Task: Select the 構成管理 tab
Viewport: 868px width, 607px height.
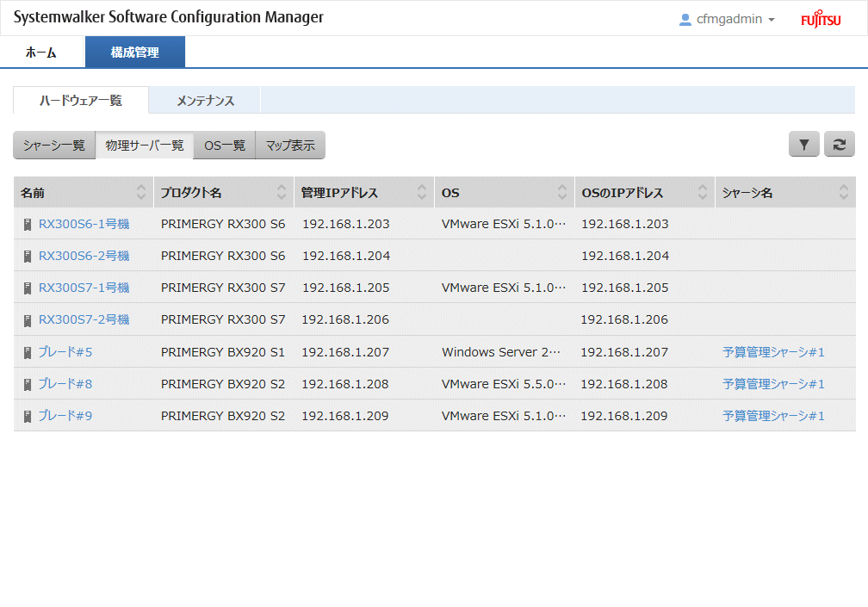Action: (x=135, y=53)
